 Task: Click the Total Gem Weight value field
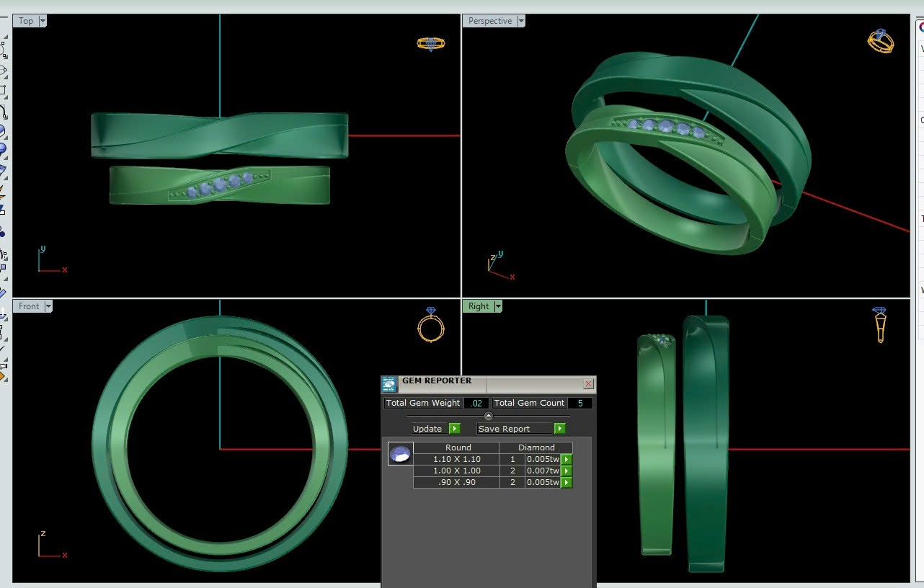[x=476, y=403]
